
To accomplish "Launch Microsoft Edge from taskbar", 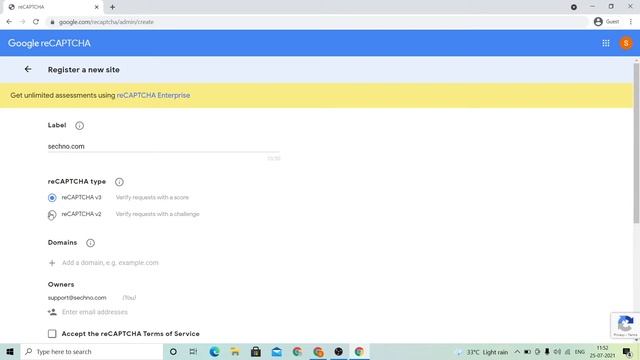I will tap(214, 351).
